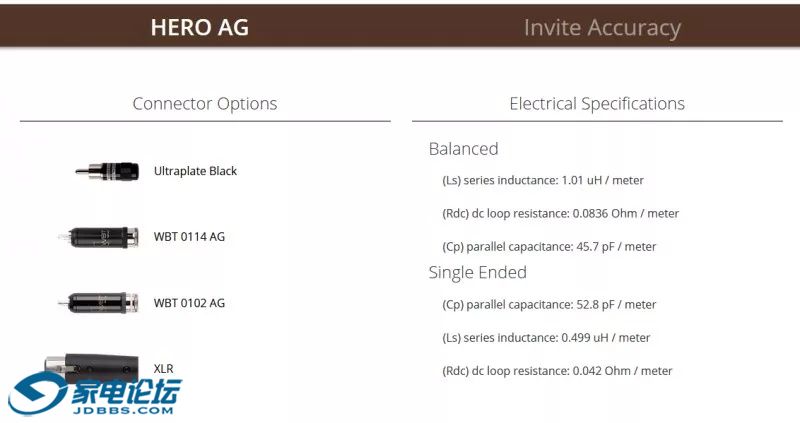The image size is (800, 423).
Task: Click the Connector Options heading
Action: pos(205,104)
